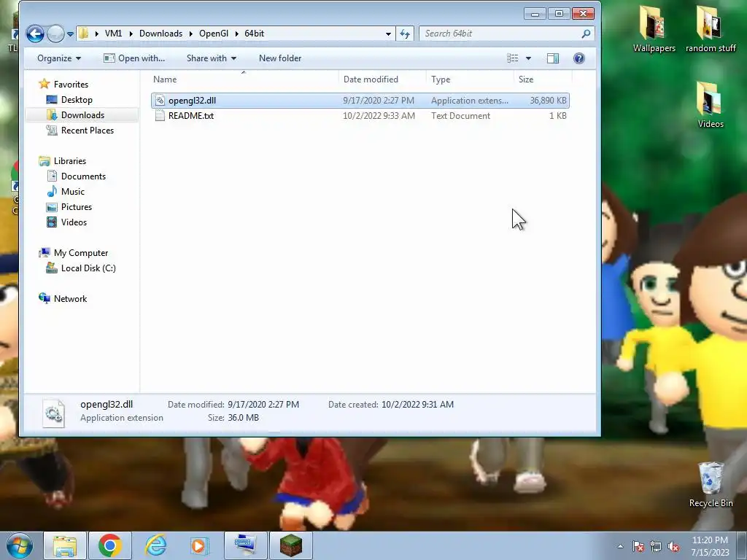Click the muted volume tray icon

[673, 546]
